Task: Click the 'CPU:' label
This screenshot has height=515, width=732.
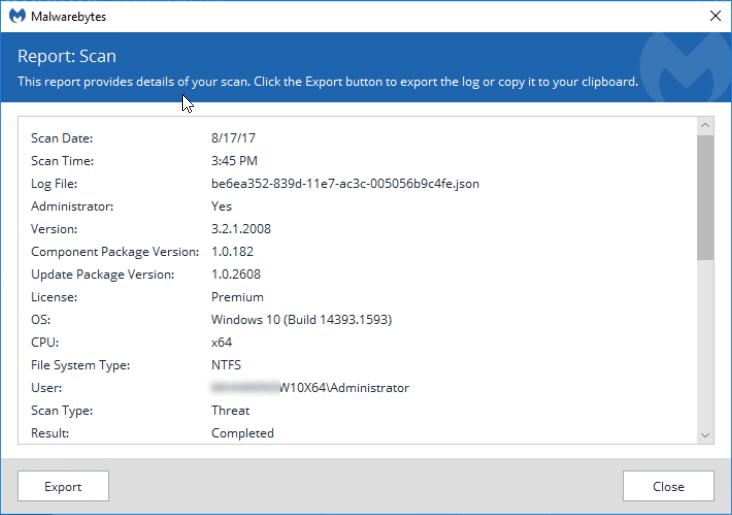Action: pyautogui.click(x=45, y=342)
